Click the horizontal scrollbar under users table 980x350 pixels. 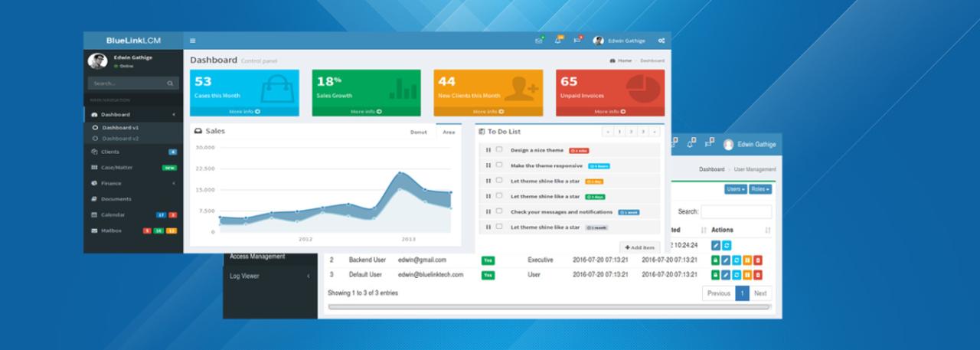(549, 307)
